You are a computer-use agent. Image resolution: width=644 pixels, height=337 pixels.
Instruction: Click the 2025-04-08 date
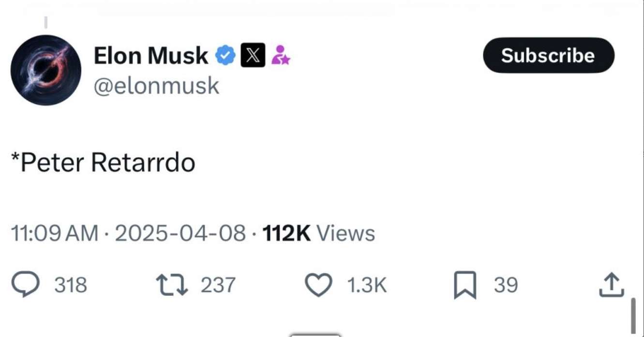180,233
